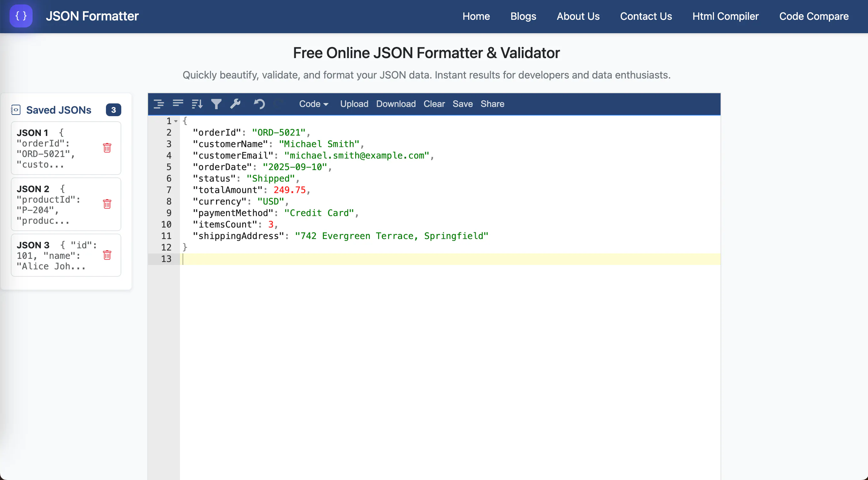Click the Saved JSONs panel icon

coord(16,110)
